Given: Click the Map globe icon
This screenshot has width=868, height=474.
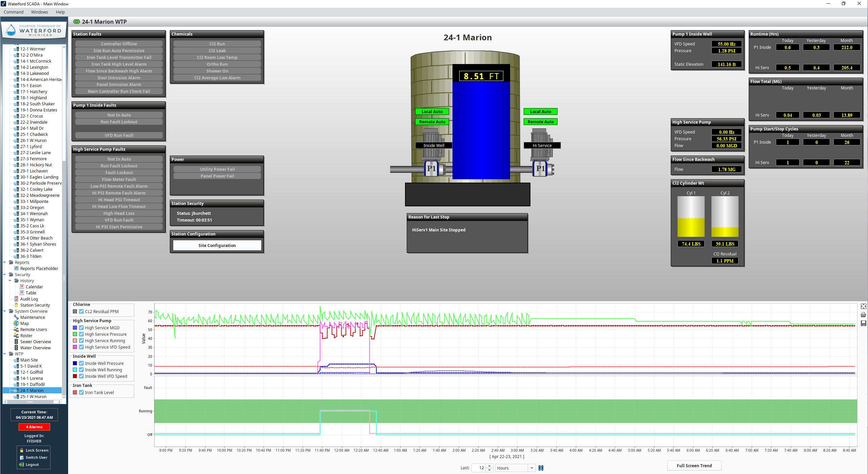Looking at the screenshot, I should point(16,323).
